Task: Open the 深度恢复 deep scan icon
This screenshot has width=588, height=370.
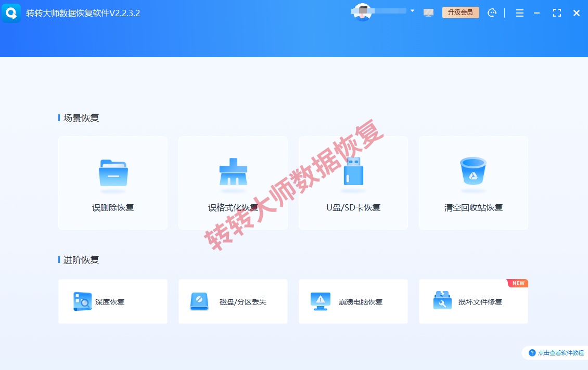Action: (x=83, y=301)
